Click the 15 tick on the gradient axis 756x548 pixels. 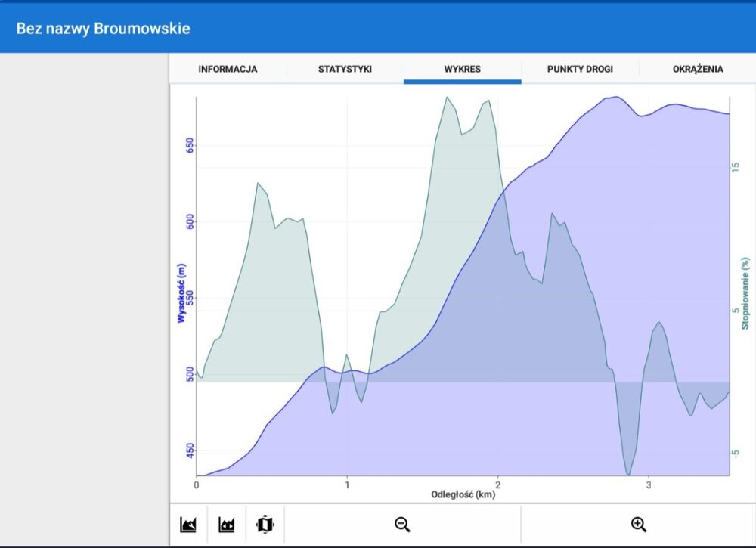tap(735, 167)
